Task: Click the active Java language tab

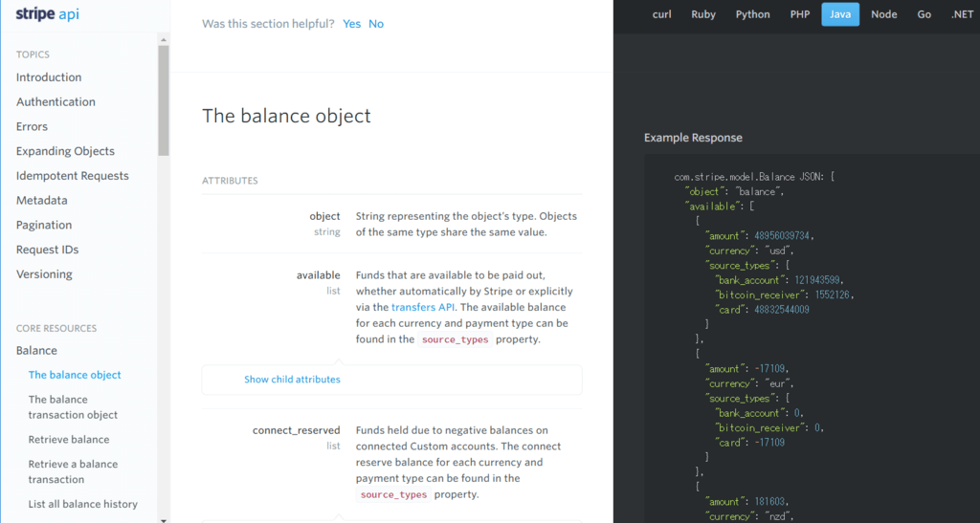Action: (x=840, y=14)
